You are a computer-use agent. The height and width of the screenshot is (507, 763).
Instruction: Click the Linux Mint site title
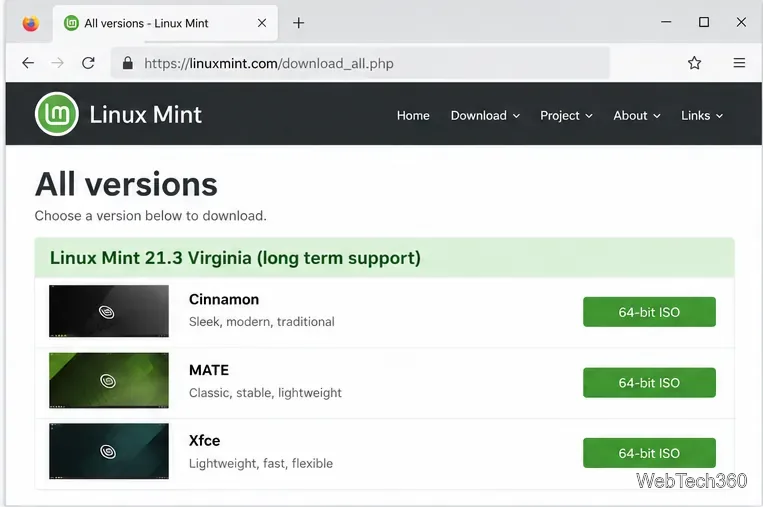[x=145, y=115]
